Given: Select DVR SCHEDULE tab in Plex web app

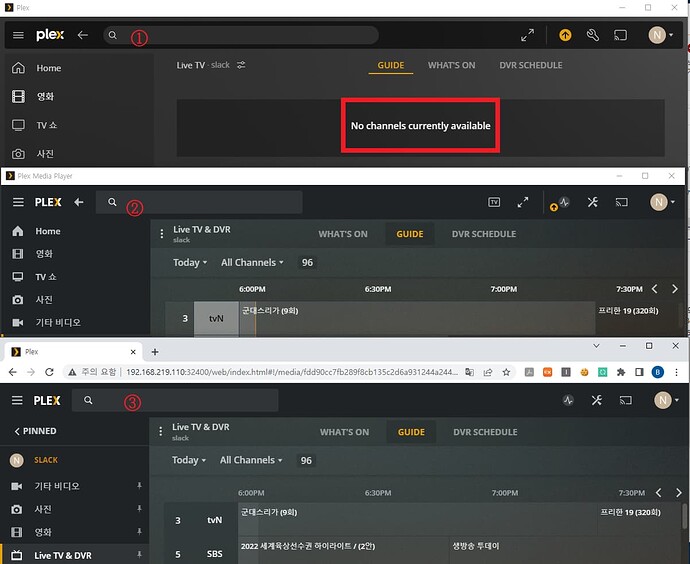Looking at the screenshot, I should (485, 432).
